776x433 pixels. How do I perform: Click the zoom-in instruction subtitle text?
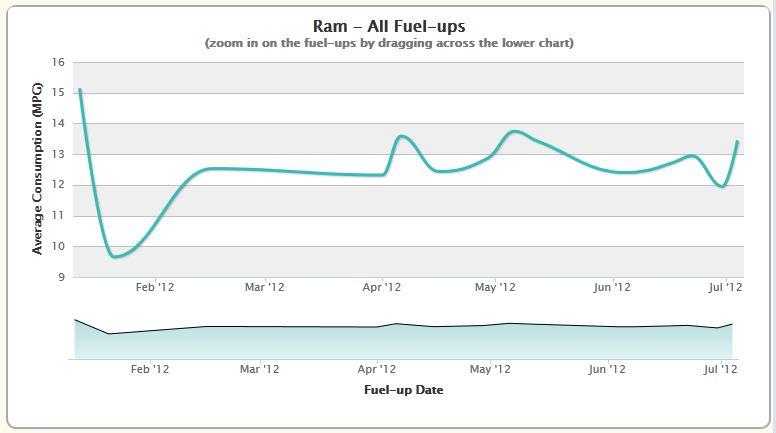[x=389, y=43]
